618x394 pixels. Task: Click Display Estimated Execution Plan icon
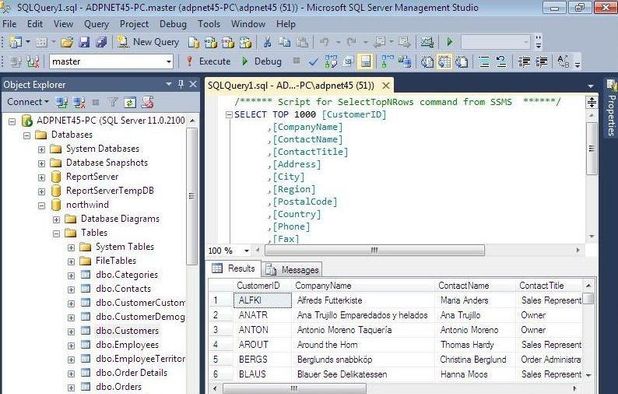point(331,62)
